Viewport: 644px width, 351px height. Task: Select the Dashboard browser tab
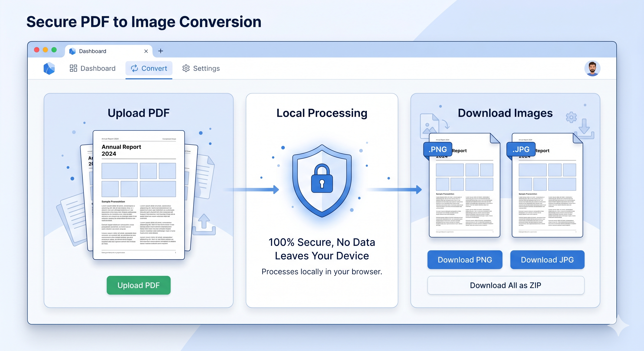pyautogui.click(x=109, y=51)
